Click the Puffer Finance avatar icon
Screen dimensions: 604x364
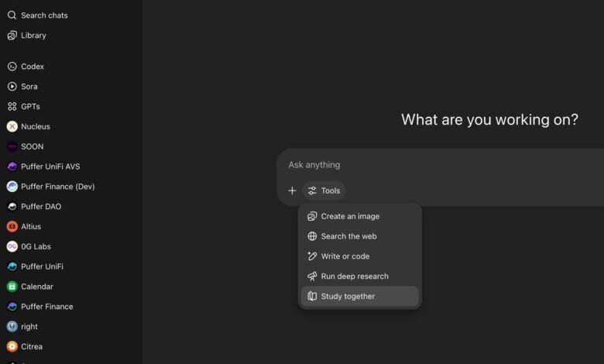[12, 307]
